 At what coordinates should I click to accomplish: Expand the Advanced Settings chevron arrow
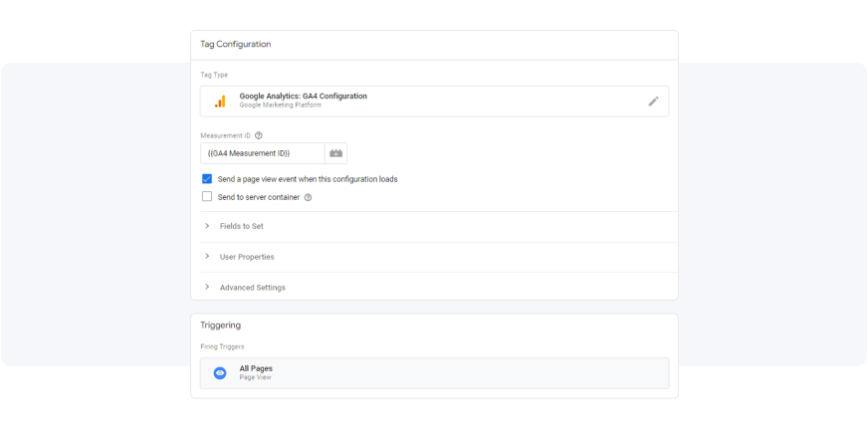pyautogui.click(x=207, y=288)
